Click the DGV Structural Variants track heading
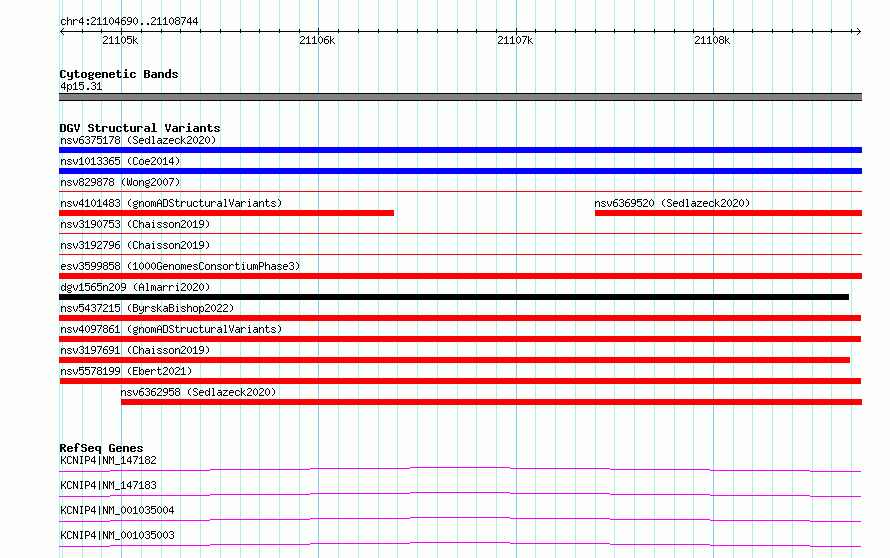The image size is (890, 558). 140,128
